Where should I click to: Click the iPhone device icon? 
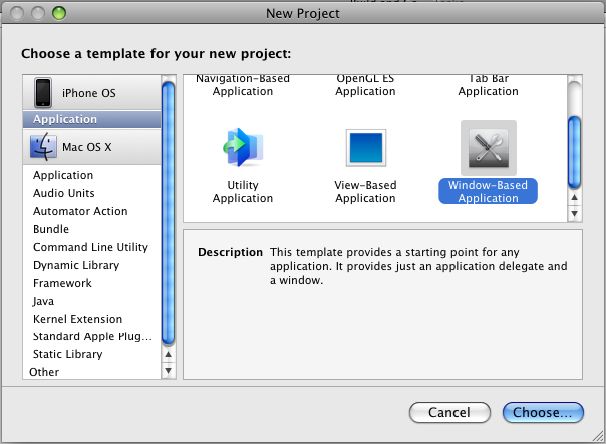click(43, 93)
